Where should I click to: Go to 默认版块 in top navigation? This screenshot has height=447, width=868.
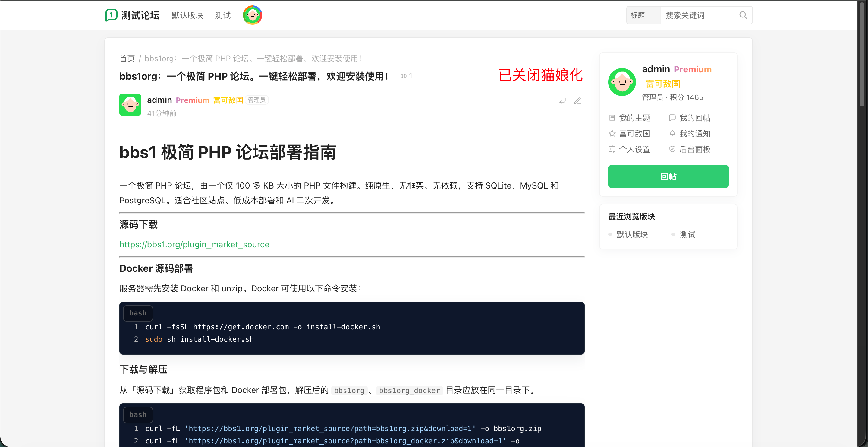(187, 15)
